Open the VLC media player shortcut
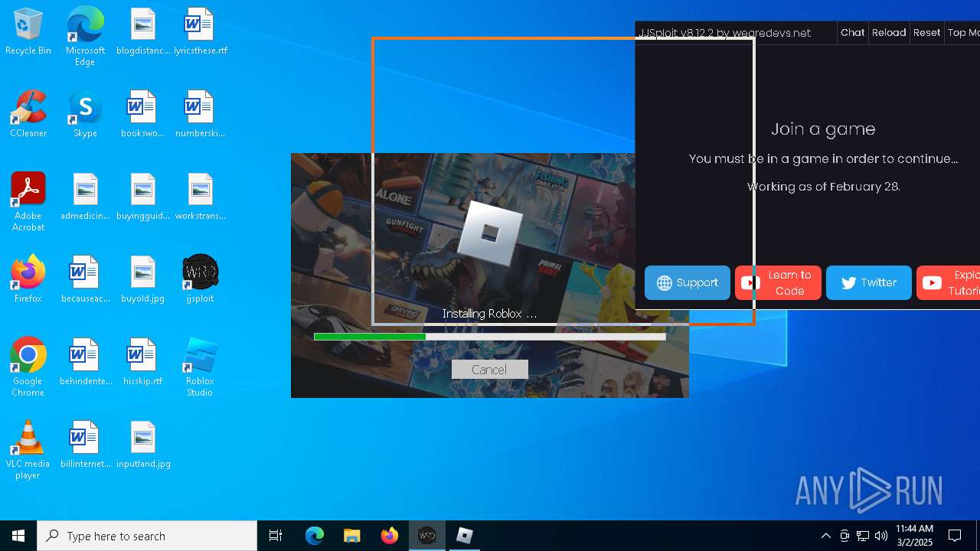The height and width of the screenshot is (551, 980). point(28,449)
